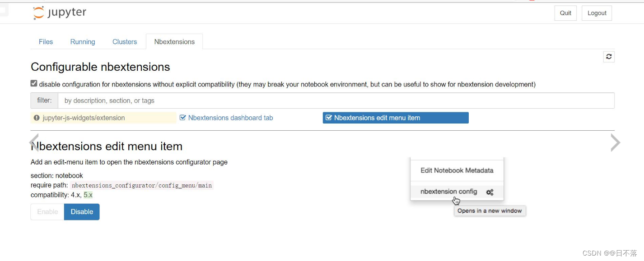Uncheck disable configuration for incompatible nbextensions
This screenshot has height=261, width=644.
click(33, 83)
